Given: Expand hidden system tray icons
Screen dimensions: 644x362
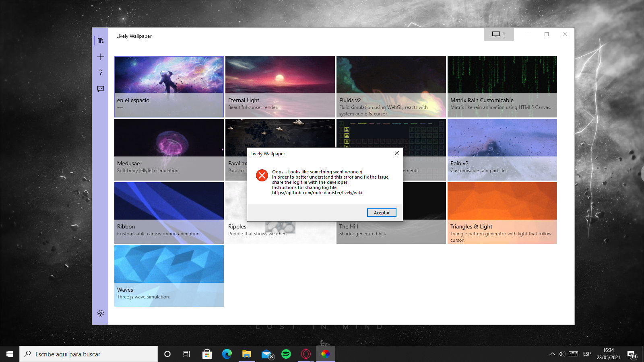Looking at the screenshot, I should click(552, 354).
